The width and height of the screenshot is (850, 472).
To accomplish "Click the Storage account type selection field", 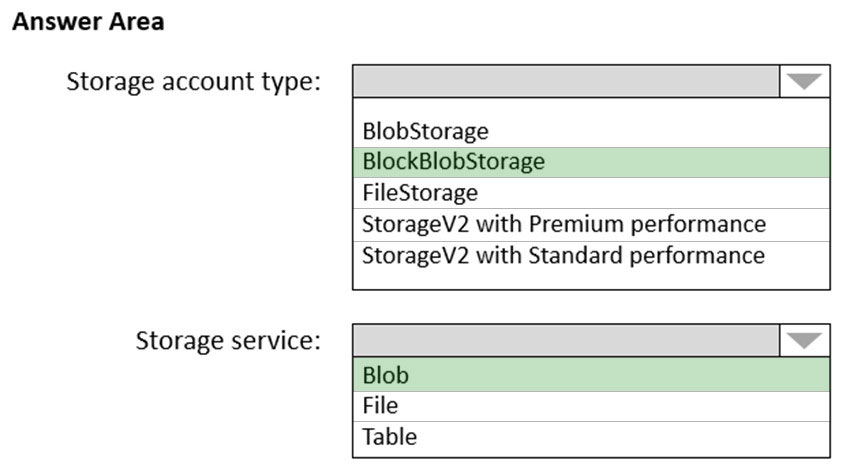I will (x=566, y=81).
